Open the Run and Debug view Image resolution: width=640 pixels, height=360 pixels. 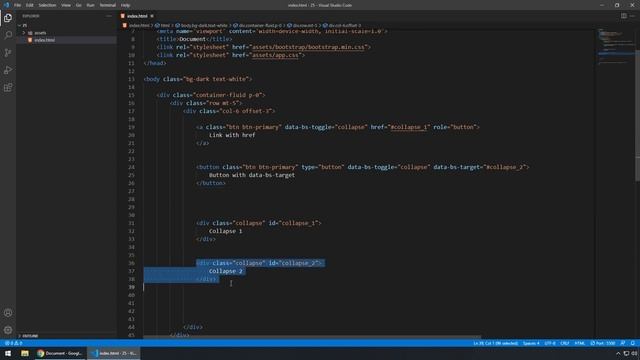[x=8, y=70]
